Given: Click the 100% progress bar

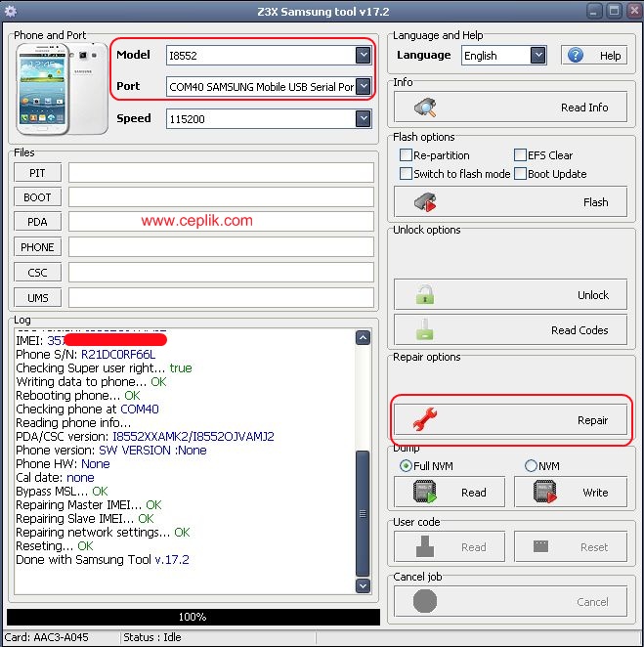Looking at the screenshot, I should (x=193, y=617).
